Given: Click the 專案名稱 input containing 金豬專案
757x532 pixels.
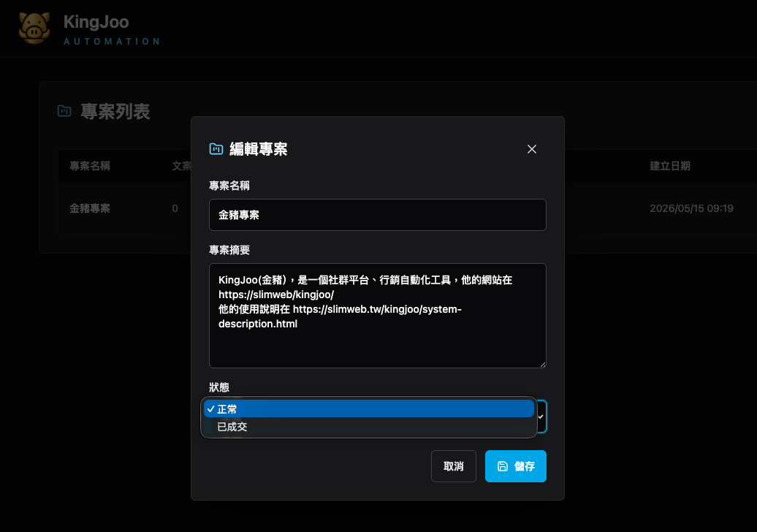Looking at the screenshot, I should (378, 215).
